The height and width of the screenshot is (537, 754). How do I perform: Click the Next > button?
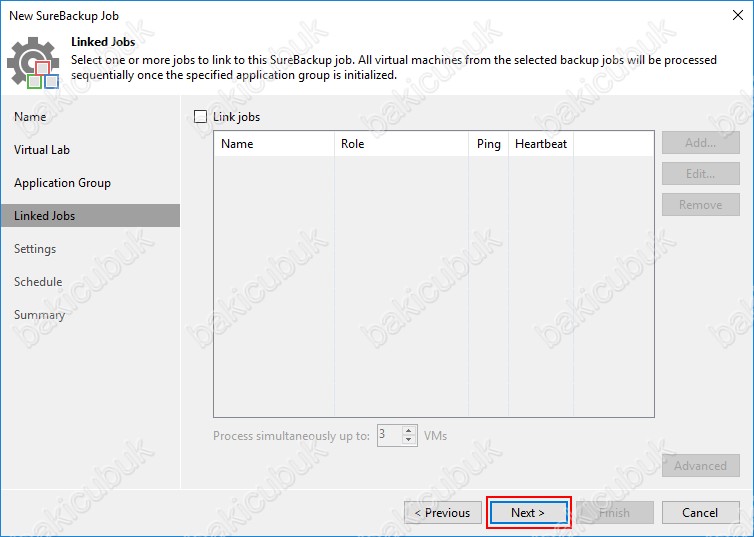pyautogui.click(x=528, y=513)
